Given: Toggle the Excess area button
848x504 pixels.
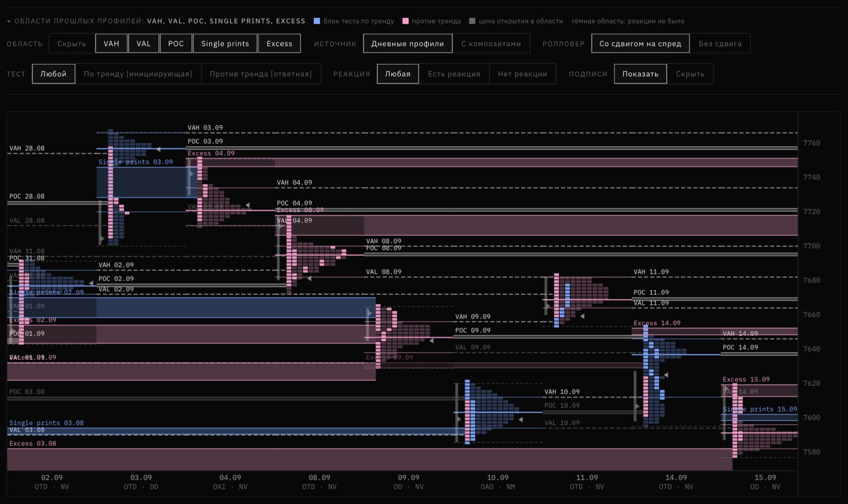Looking at the screenshot, I should coord(279,43).
